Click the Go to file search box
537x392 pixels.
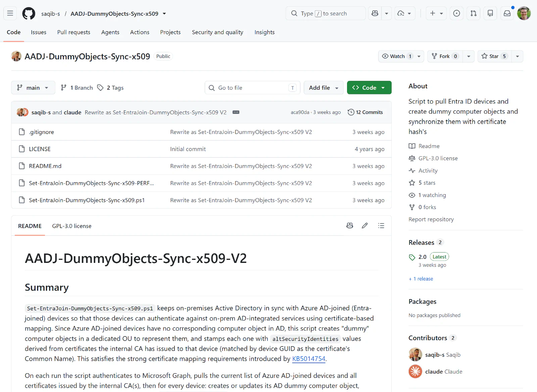(x=252, y=88)
